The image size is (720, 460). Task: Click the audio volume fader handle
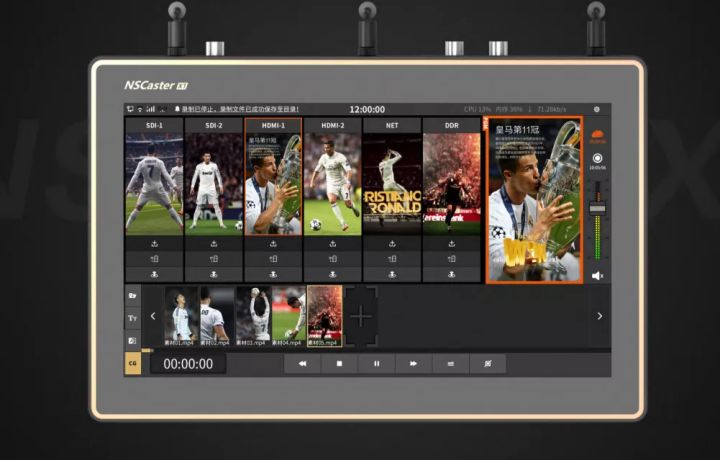pos(598,207)
